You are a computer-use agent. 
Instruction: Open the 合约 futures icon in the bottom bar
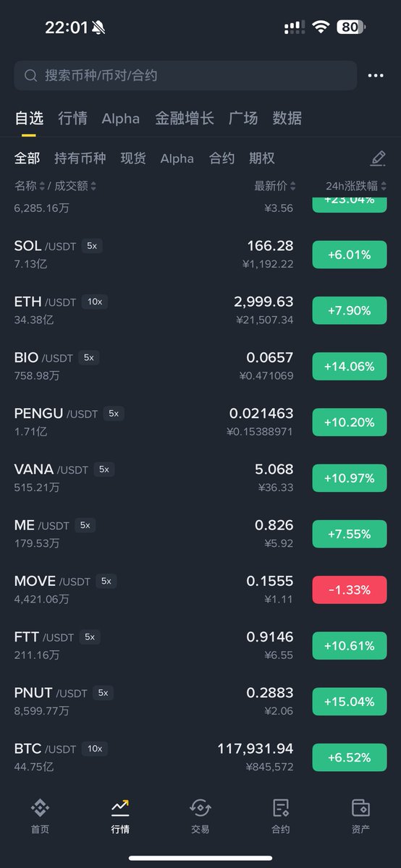[280, 808]
